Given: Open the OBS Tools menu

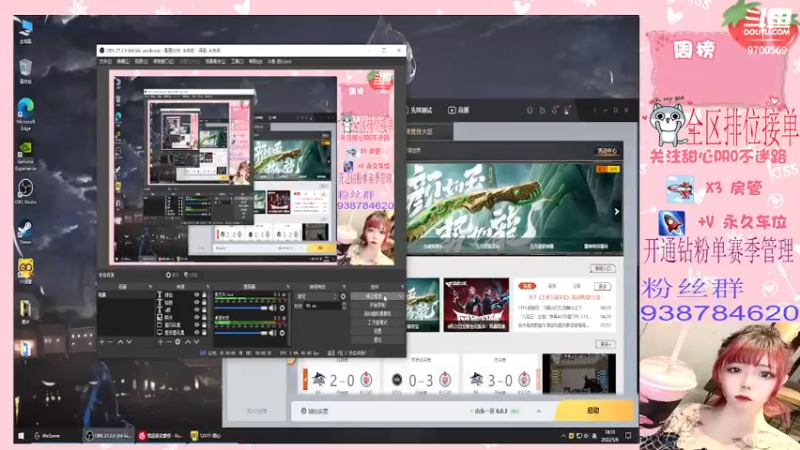Looking at the screenshot, I should 237,61.
